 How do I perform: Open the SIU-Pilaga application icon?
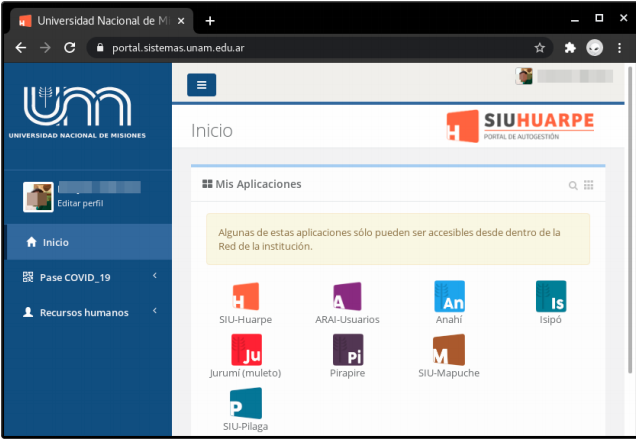click(x=246, y=403)
